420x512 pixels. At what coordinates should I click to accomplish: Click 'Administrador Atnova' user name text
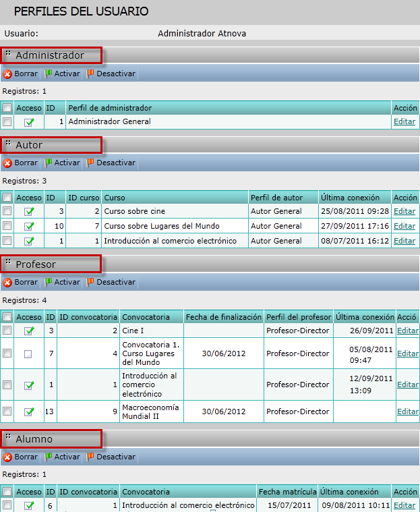(202, 34)
